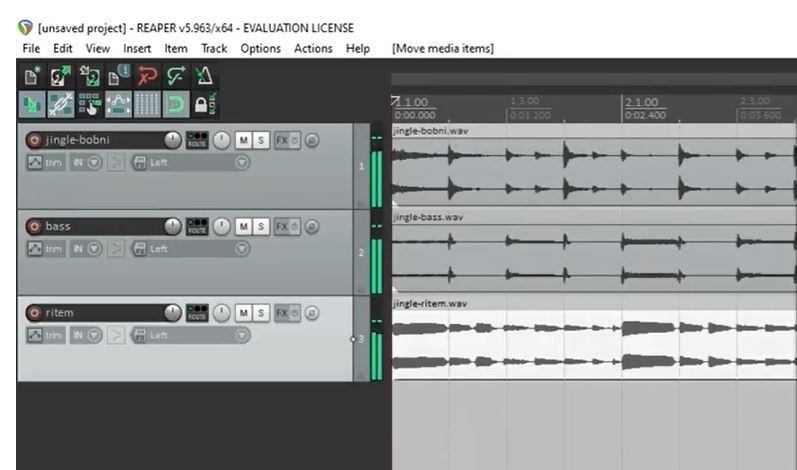Image resolution: width=797 pixels, height=470 pixels.
Task: Click phase invert button on ritem track
Action: pos(312,313)
